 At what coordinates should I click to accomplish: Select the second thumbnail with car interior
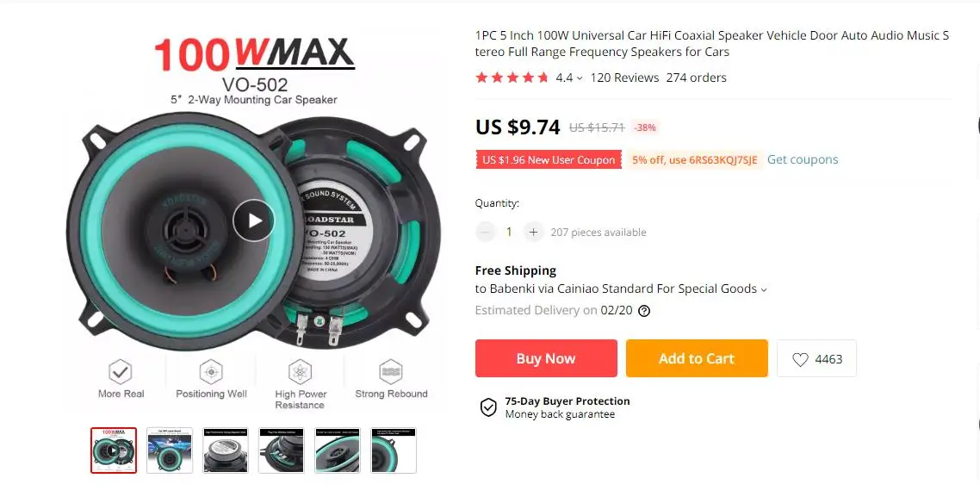tap(170, 450)
